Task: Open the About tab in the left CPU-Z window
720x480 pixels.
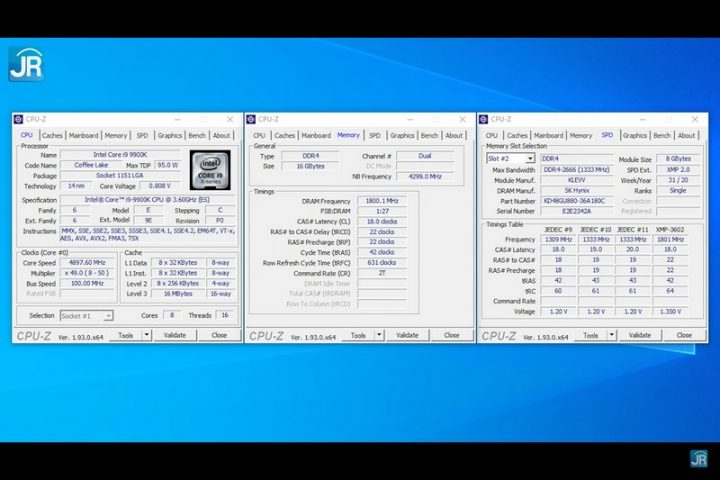Action: (221, 136)
